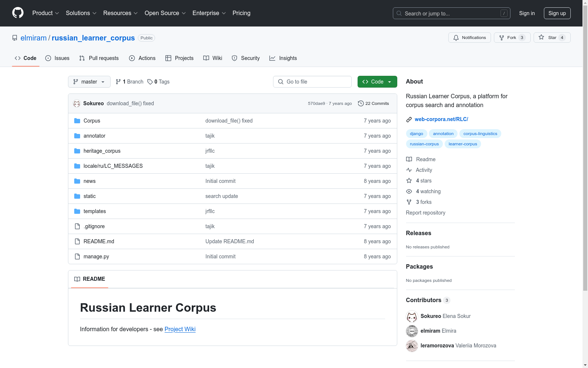588x368 pixels.
Task: Open the Projects tab
Action: [x=179, y=58]
